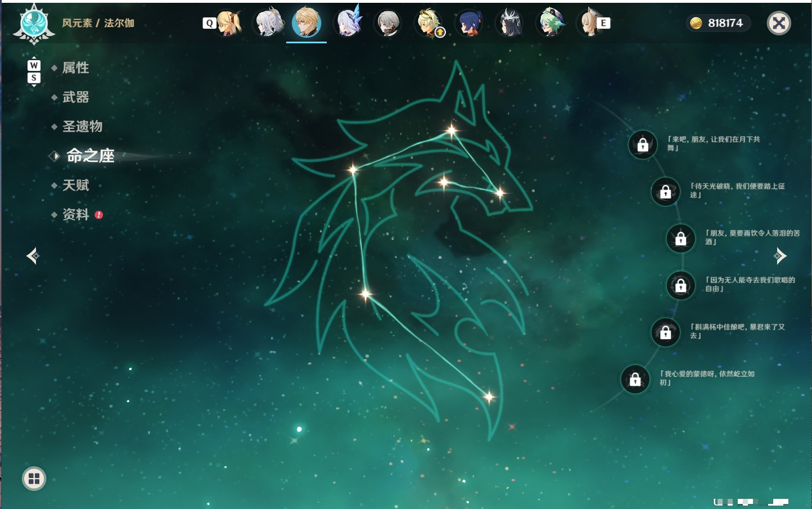812x509 pixels.
Task: Open the grid menu button at bottom left
Action: point(34,479)
